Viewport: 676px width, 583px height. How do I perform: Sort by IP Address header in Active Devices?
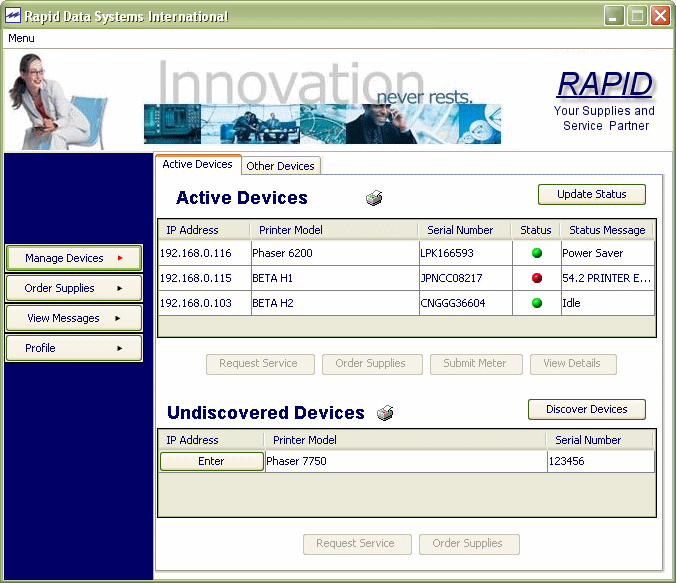[204, 230]
